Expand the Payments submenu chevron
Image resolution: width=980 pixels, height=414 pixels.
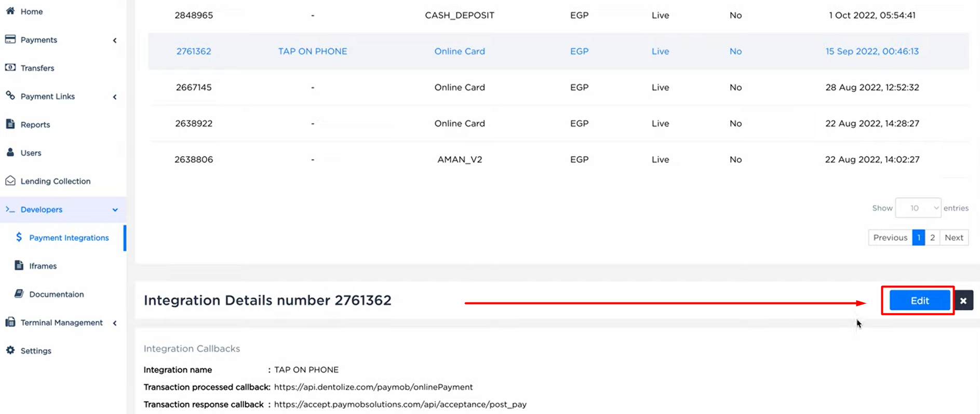[115, 40]
